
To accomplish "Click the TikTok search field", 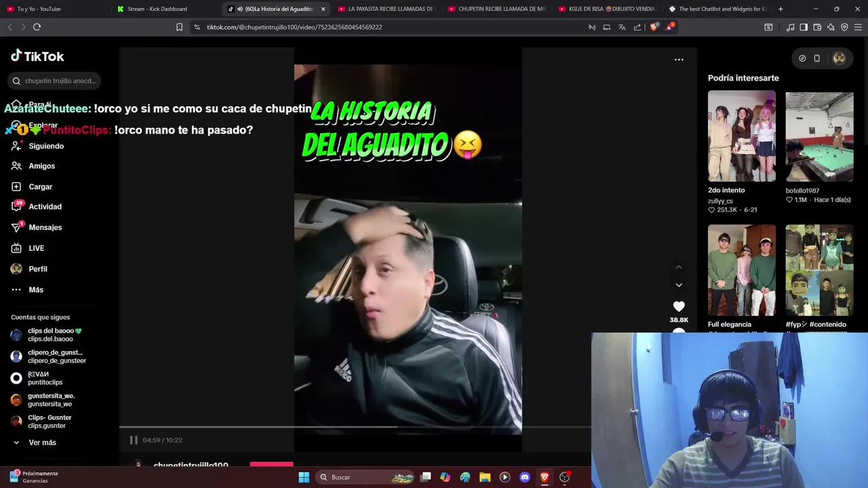I will [x=55, y=81].
